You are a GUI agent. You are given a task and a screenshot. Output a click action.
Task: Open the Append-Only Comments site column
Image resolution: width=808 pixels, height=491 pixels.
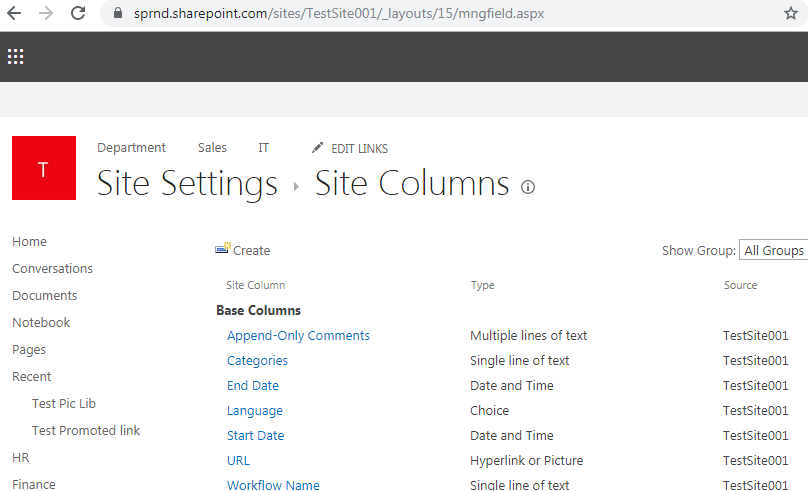tap(298, 335)
